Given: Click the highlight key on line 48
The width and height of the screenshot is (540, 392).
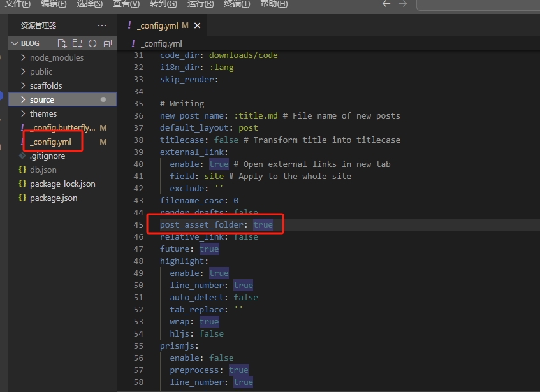Looking at the screenshot, I should click(x=182, y=261).
